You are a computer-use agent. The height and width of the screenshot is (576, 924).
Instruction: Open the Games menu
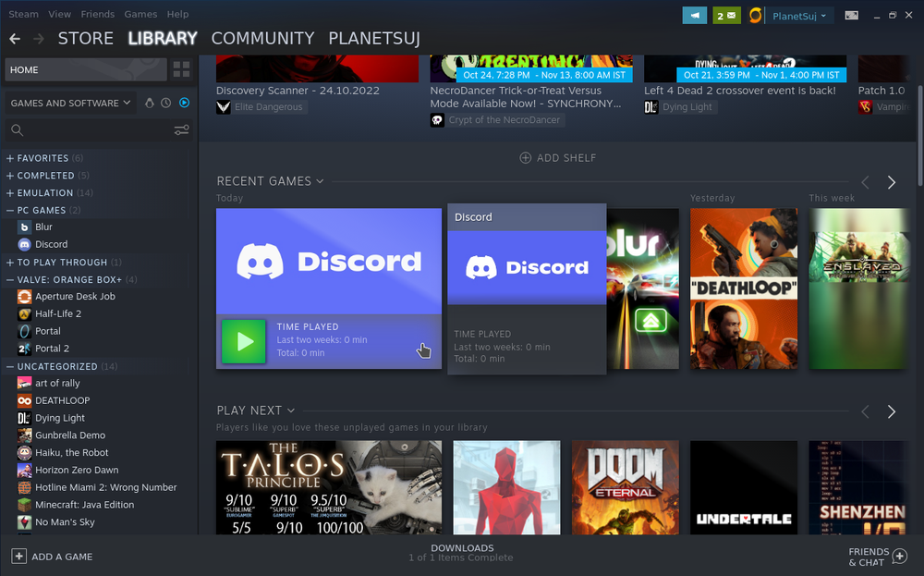[140, 14]
